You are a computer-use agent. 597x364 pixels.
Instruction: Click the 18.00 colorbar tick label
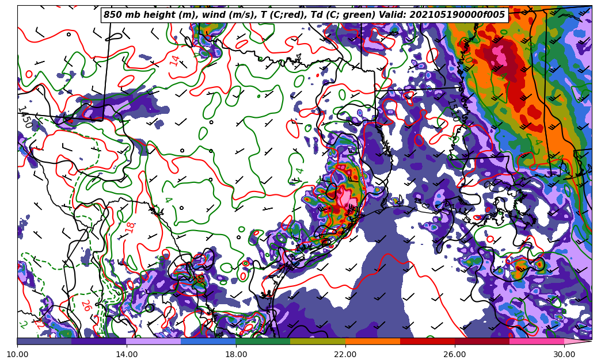click(x=236, y=354)
